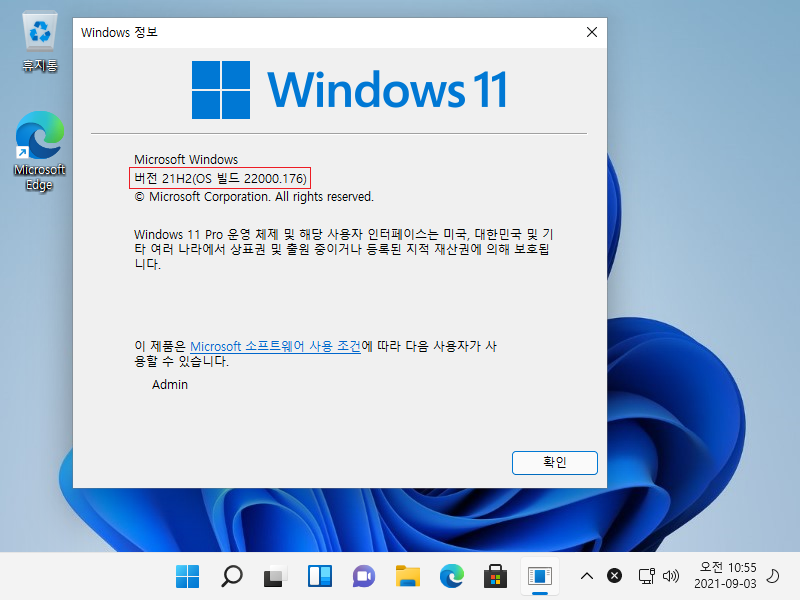Select the Microsoft Edge desktop shortcut
Screen dimensions: 800x600
(x=40, y=152)
